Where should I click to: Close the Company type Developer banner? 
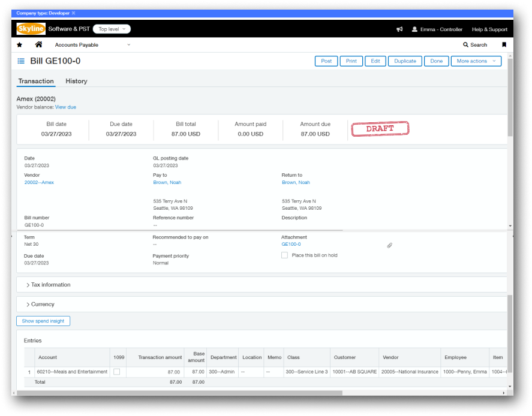pyautogui.click(x=73, y=13)
